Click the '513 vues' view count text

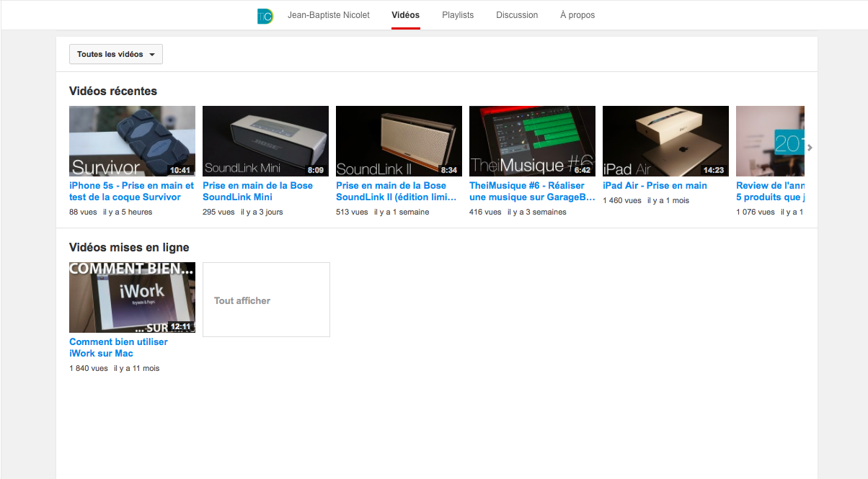[352, 212]
